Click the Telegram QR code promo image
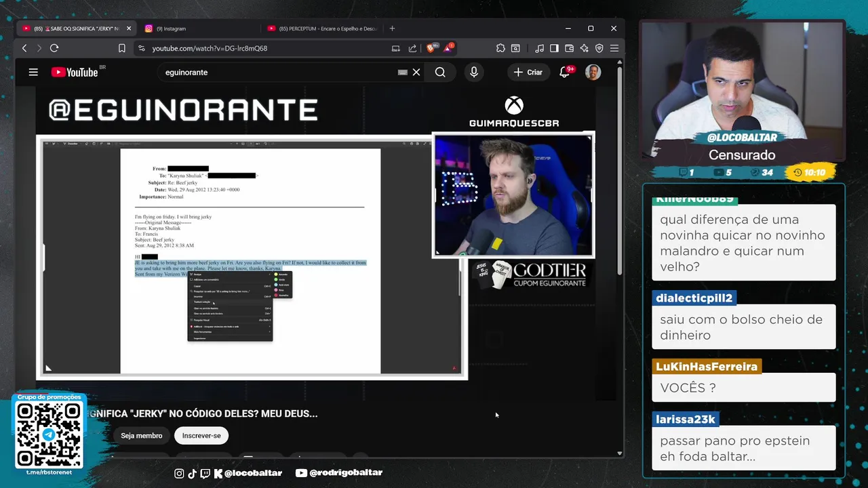Viewport: 868px width, 488px height. pos(49,434)
